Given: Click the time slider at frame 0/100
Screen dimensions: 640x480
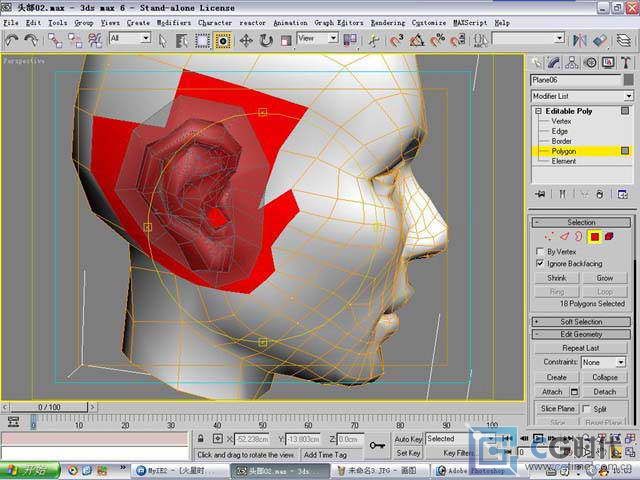Looking at the screenshot, I should coord(49,407).
